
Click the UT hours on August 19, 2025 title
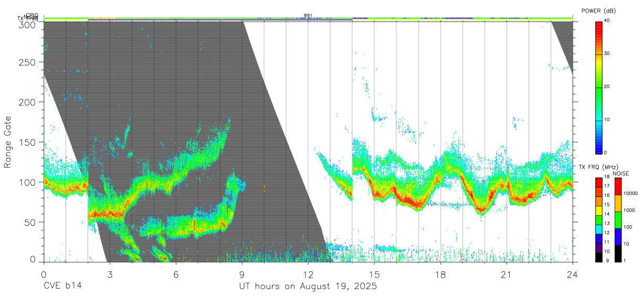308,287
